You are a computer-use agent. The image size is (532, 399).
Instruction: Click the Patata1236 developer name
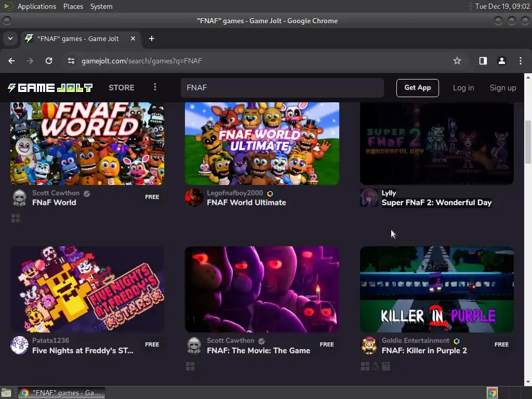tap(50, 340)
